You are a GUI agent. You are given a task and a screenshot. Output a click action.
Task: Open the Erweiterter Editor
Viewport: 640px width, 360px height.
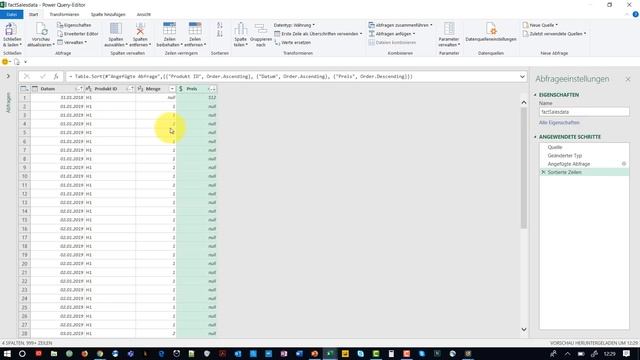click(x=78, y=34)
